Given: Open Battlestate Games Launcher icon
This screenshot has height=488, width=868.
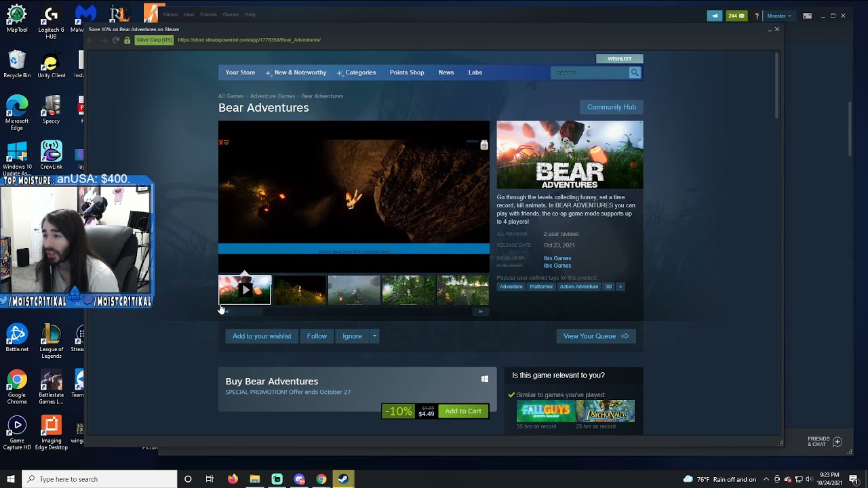Looking at the screenshot, I should (51, 387).
